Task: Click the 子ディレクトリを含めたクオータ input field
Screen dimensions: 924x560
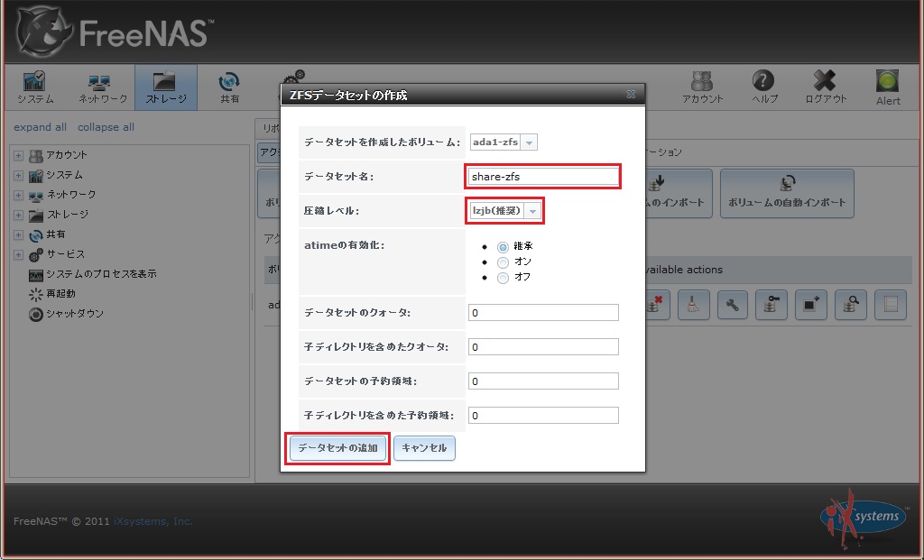Action: click(x=543, y=347)
